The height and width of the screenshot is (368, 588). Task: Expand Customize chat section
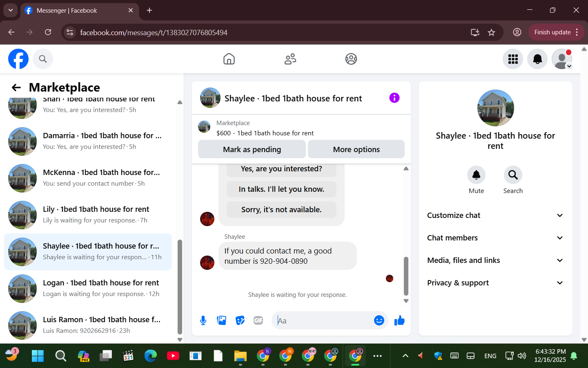(495, 215)
